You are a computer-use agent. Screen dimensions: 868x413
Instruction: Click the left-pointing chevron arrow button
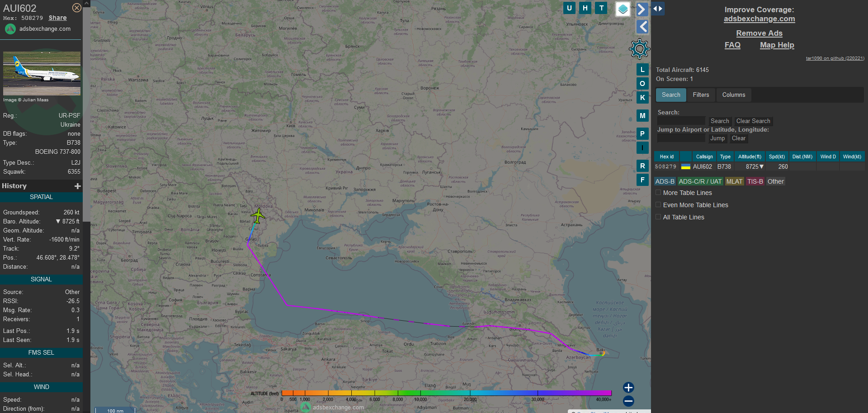coord(642,27)
